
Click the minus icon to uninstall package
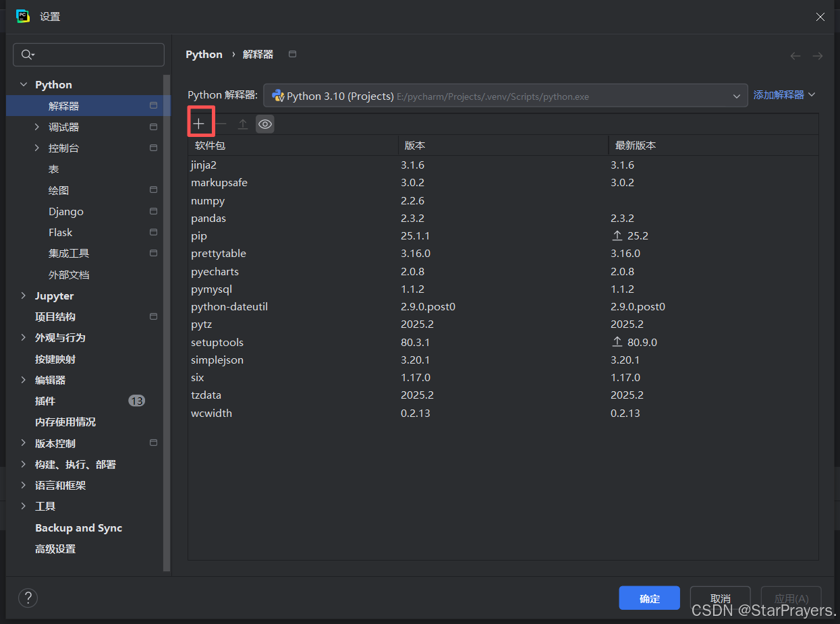[221, 124]
